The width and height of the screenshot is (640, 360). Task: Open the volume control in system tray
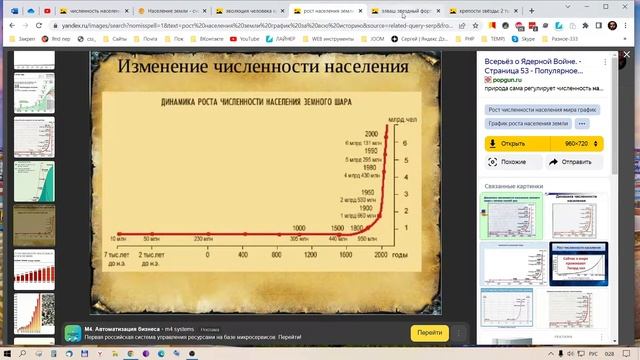tap(570, 353)
